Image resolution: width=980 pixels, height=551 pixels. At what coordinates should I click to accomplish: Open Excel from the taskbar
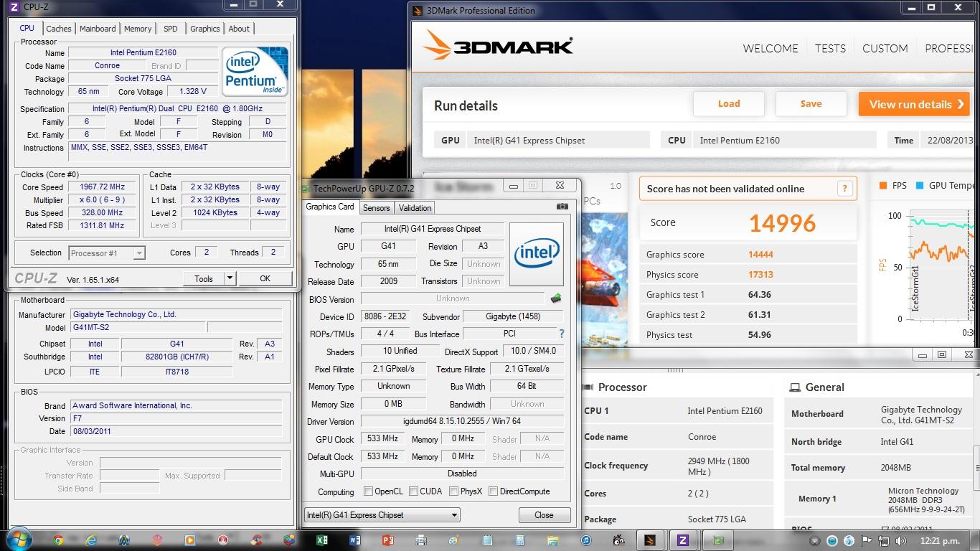(322, 540)
